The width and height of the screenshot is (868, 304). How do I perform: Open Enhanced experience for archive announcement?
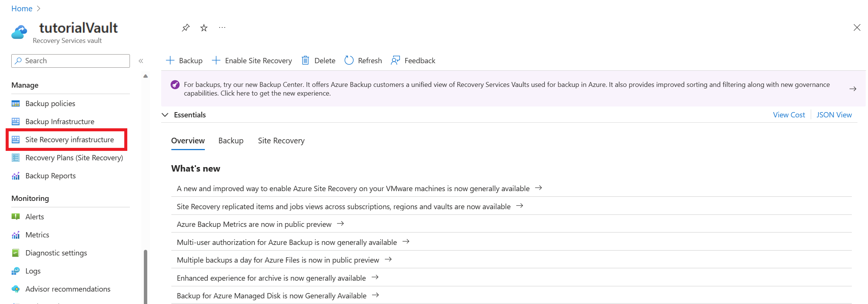[278, 278]
